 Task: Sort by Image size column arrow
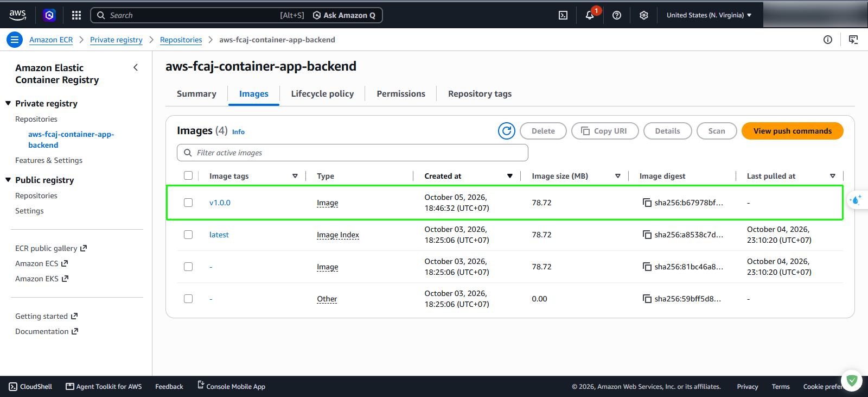pos(618,176)
